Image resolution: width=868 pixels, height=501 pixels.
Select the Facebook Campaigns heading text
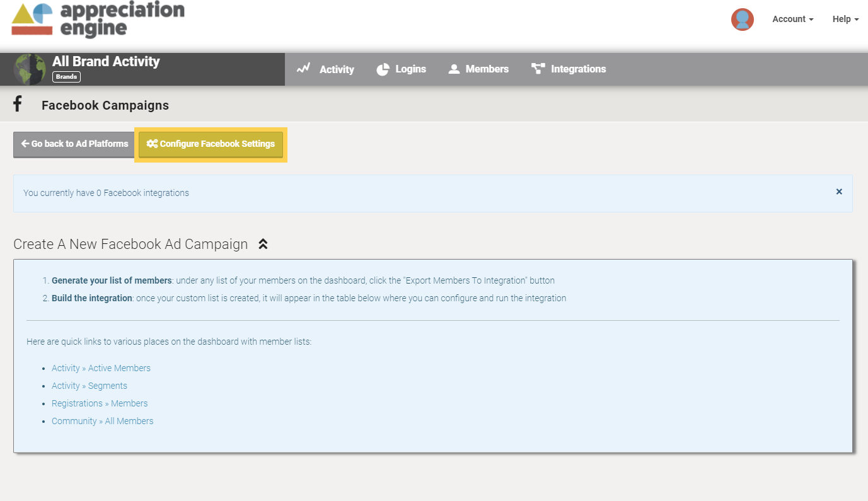tap(105, 105)
